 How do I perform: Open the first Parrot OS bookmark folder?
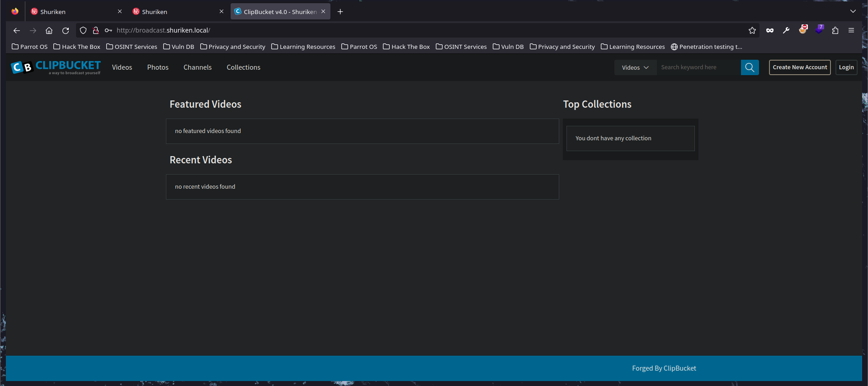pyautogui.click(x=30, y=47)
